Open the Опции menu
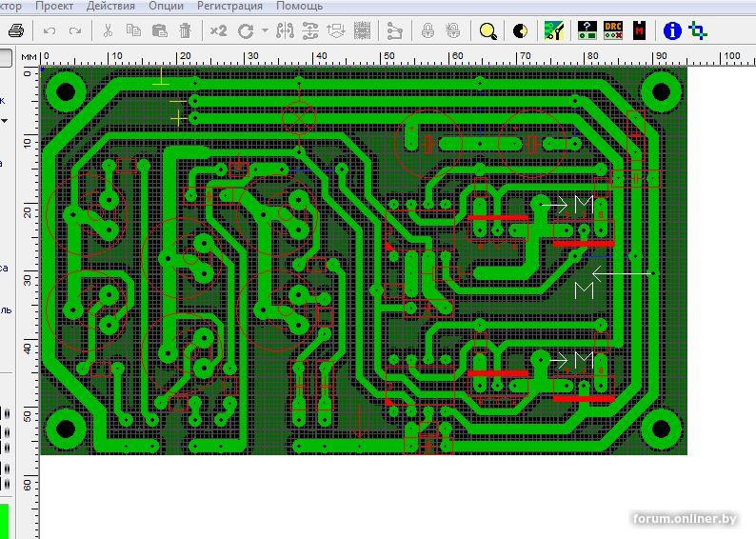The image size is (756, 539). (166, 7)
